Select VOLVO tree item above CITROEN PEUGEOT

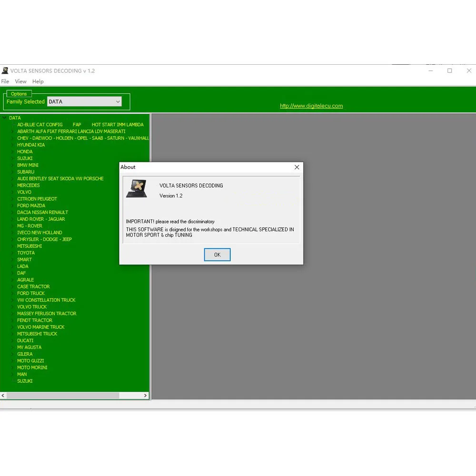24,192
